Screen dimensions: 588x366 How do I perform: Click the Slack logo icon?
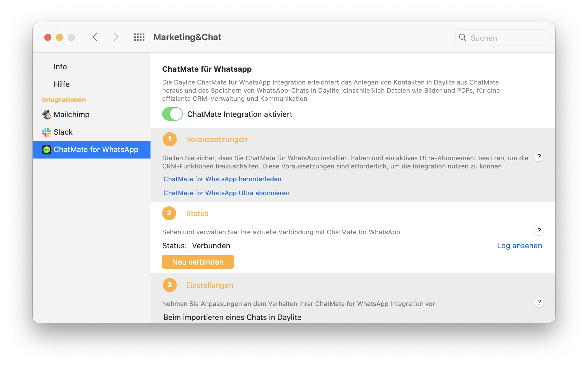click(x=47, y=132)
